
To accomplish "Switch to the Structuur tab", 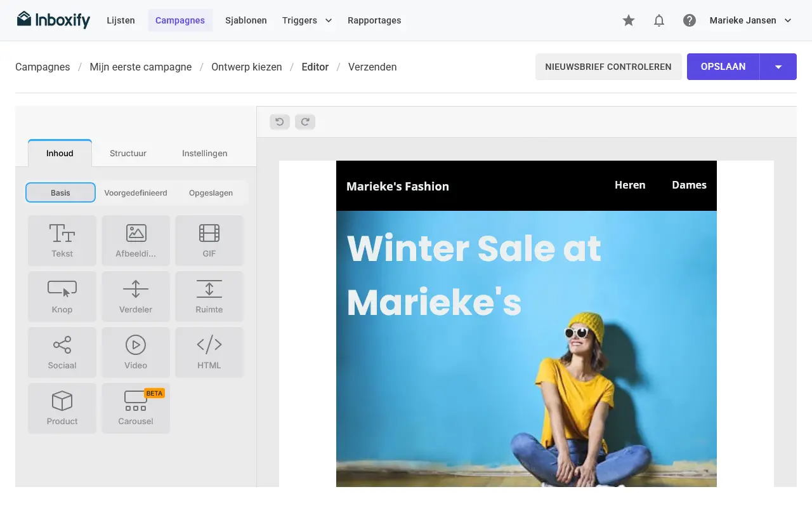I will tap(128, 153).
